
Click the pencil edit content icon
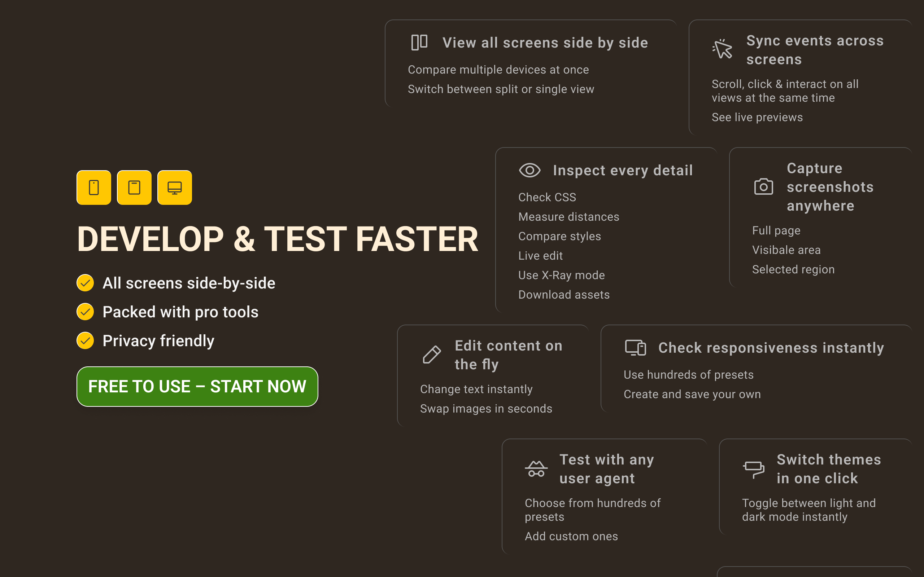(x=431, y=354)
